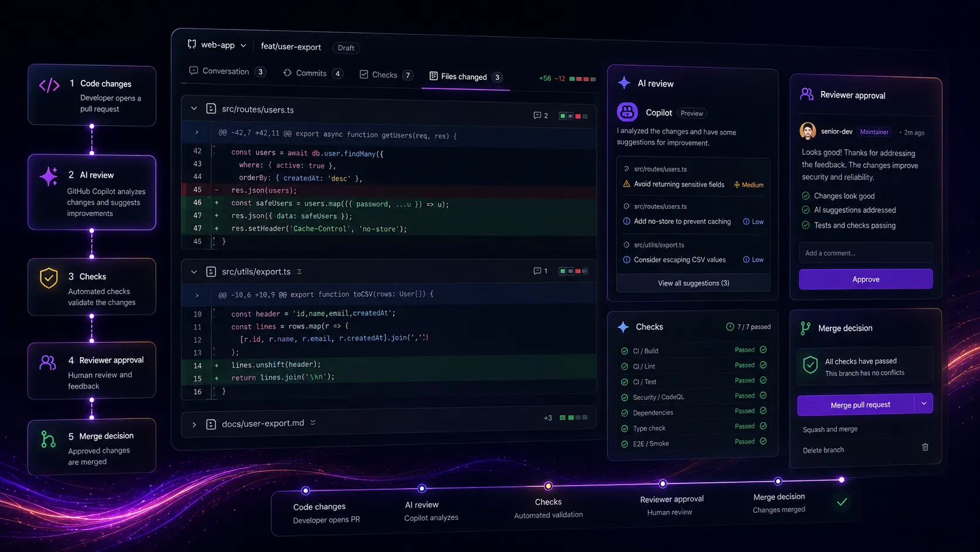Open the merge options dropdown arrow
The height and width of the screenshot is (552, 980).
click(x=924, y=404)
